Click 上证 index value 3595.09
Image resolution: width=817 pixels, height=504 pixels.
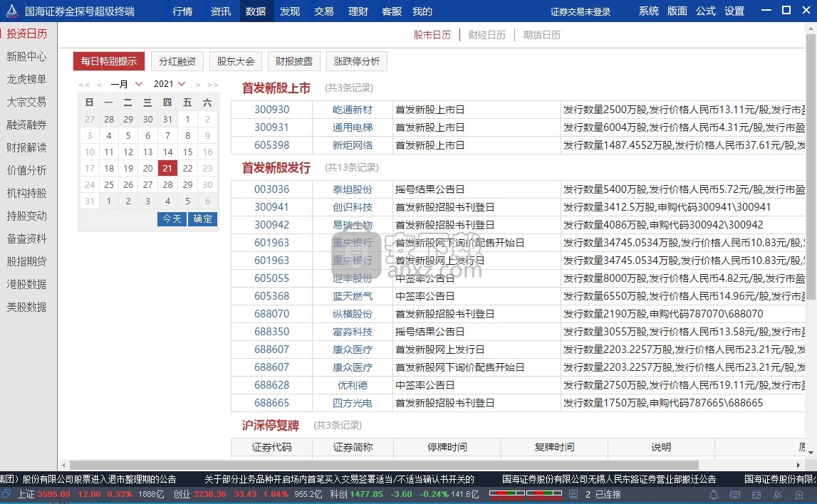coord(53,494)
